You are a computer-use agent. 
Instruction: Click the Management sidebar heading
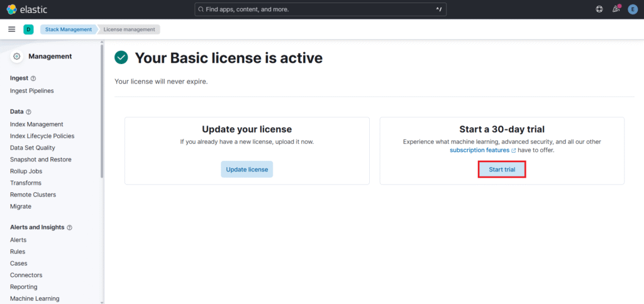point(50,56)
